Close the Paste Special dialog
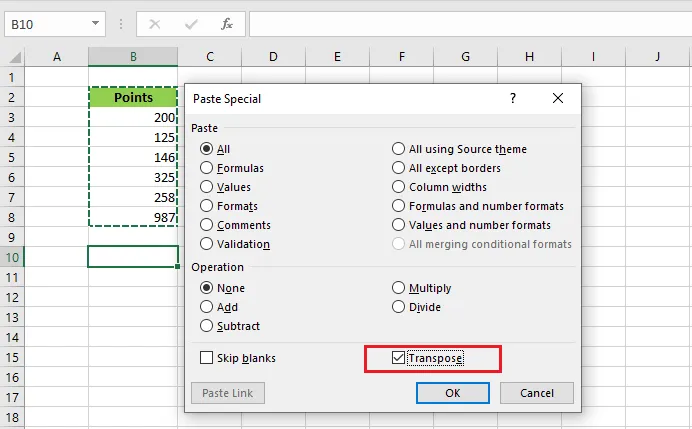This screenshot has height=429, width=692. (558, 98)
